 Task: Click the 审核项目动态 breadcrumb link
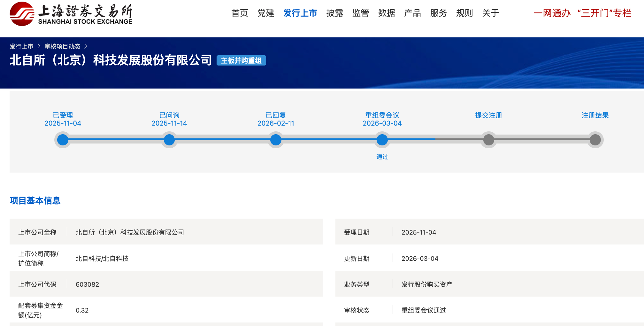point(62,47)
